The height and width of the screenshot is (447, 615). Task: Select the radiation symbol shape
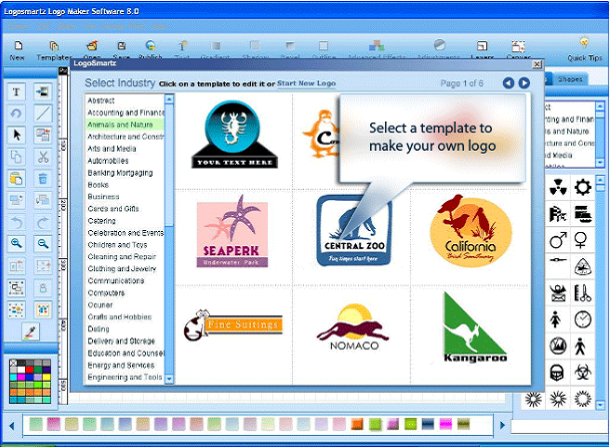tap(557, 187)
